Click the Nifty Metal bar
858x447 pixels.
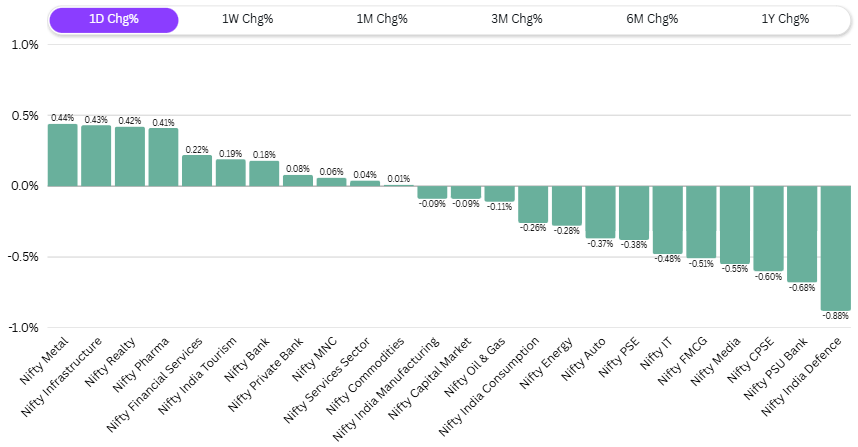[x=62, y=155]
